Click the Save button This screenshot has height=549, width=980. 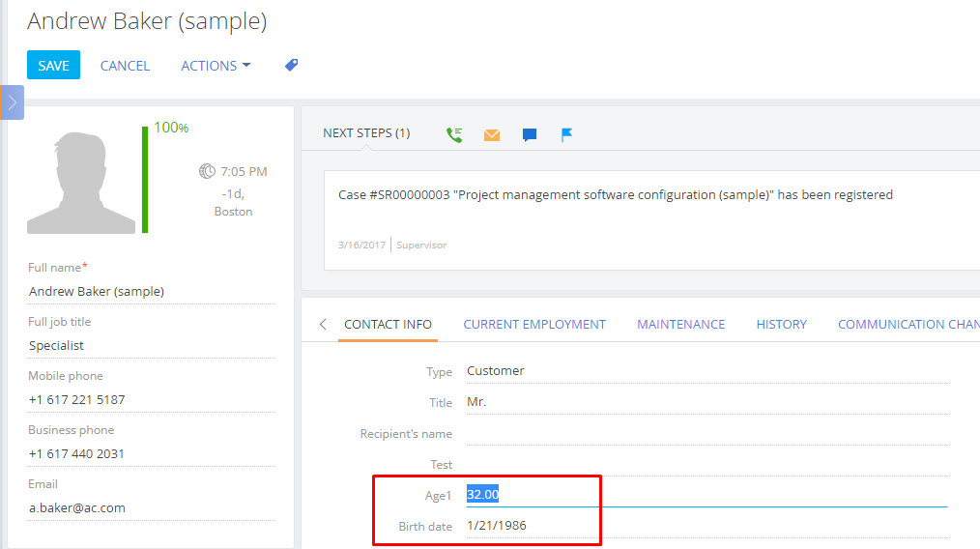tap(54, 65)
